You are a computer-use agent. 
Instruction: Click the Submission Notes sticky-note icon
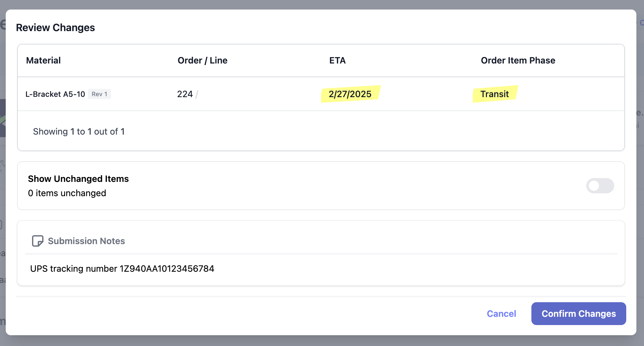37,241
